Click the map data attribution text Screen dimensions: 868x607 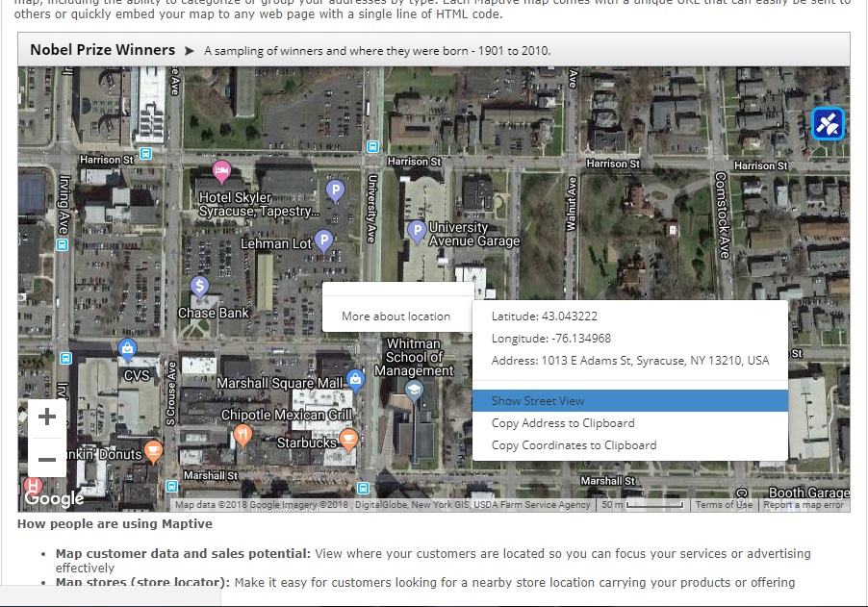(x=383, y=505)
